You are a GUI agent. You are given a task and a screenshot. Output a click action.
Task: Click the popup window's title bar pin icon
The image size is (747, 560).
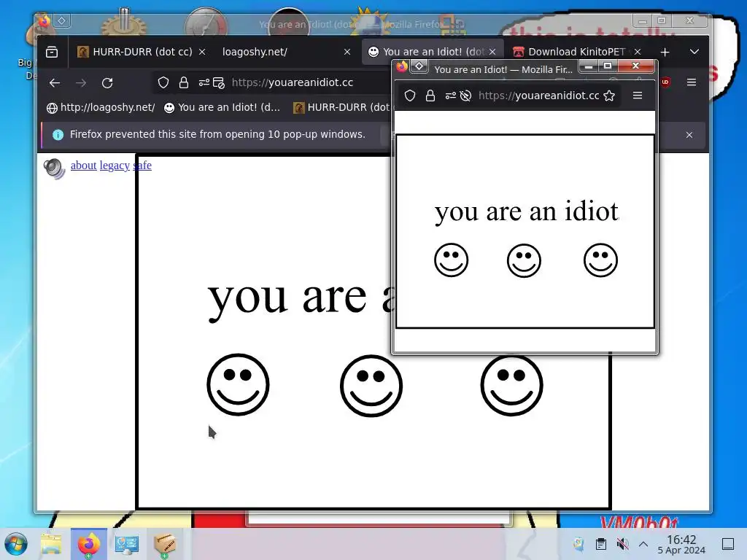[x=419, y=66]
